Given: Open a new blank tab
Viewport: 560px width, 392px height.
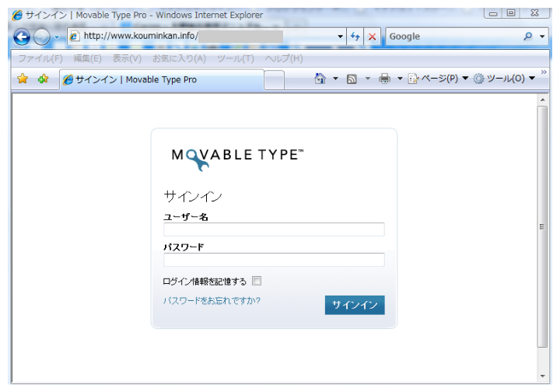Looking at the screenshot, I should [275, 80].
